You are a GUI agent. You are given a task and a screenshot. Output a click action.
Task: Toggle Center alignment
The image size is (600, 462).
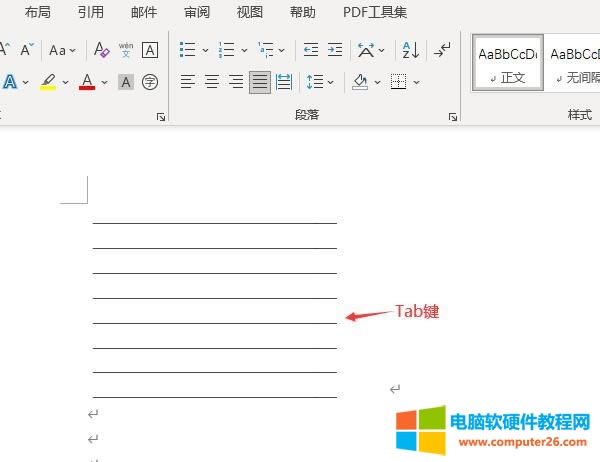(x=212, y=82)
